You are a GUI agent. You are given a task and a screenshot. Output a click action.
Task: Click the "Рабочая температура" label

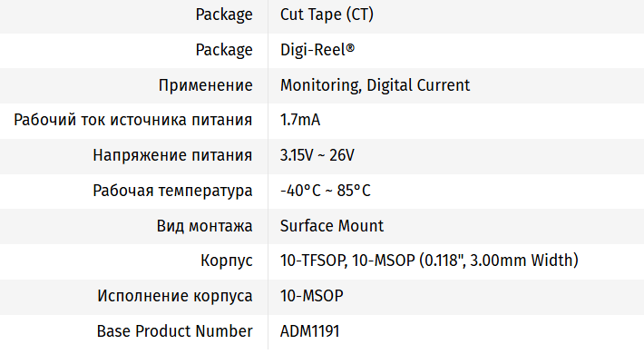pyautogui.click(x=172, y=191)
